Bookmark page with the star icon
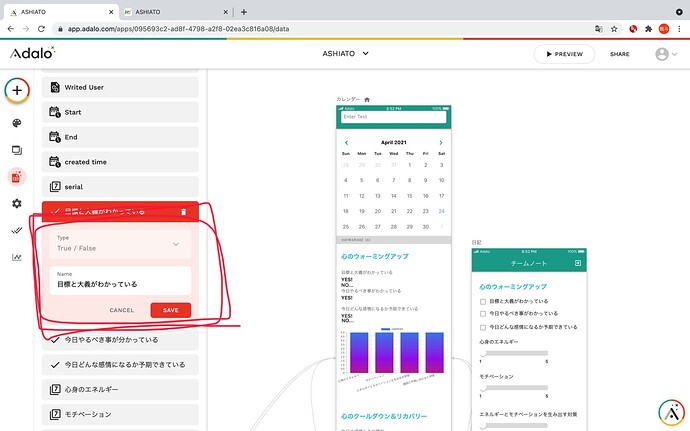690x431 pixels. (x=614, y=29)
